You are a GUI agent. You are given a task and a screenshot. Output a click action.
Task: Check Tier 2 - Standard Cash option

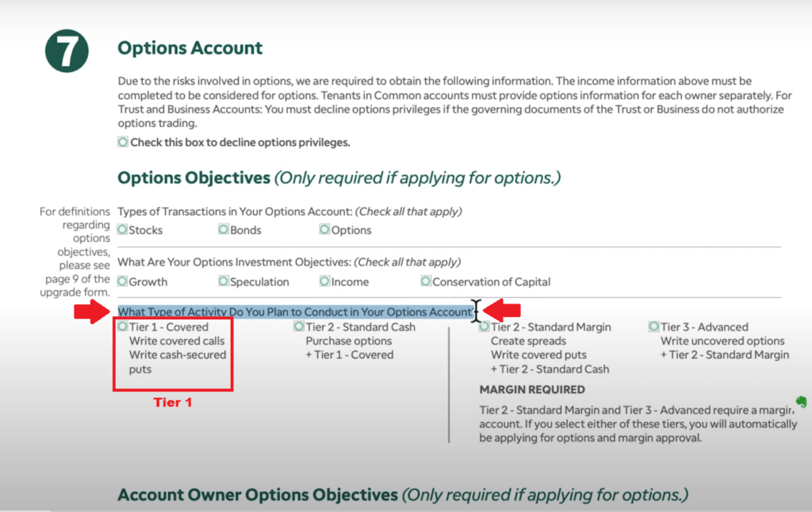pos(299,327)
